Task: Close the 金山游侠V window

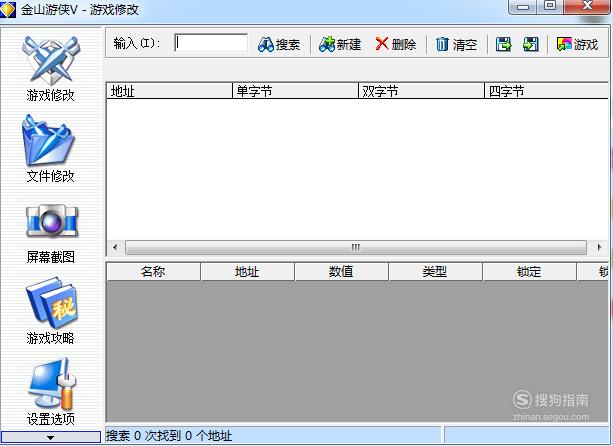Action: pyautogui.click(x=587, y=6)
